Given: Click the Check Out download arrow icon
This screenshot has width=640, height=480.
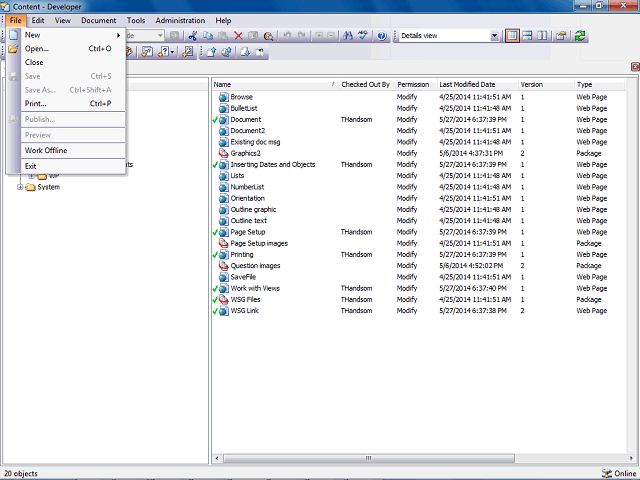Looking at the screenshot, I should pyautogui.click(x=245, y=52).
